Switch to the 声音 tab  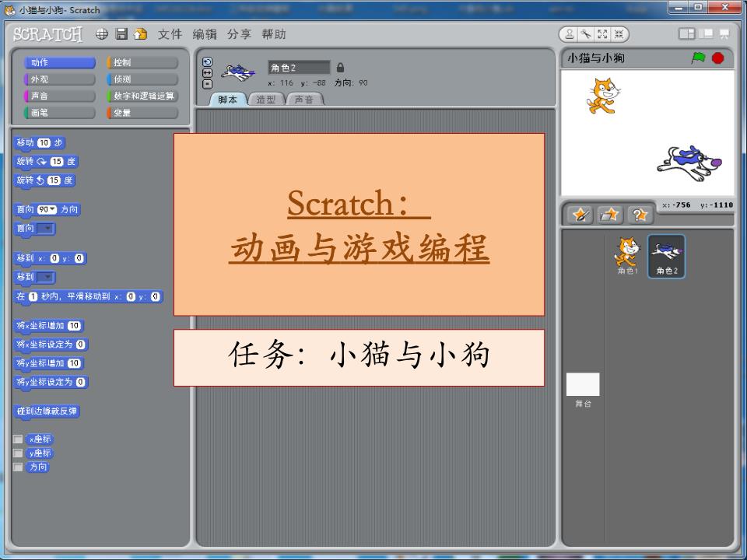(304, 99)
